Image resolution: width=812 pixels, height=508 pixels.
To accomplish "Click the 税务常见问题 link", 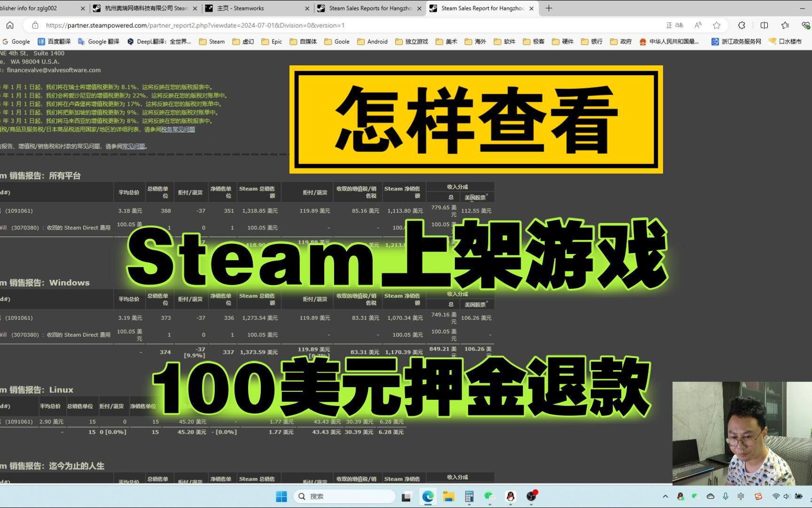I will point(178,129).
